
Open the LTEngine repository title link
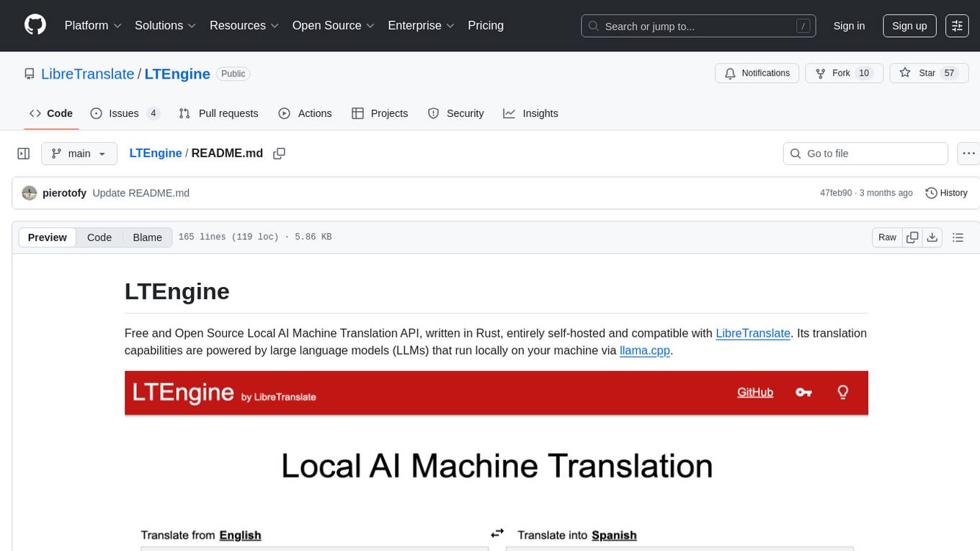pos(177,74)
